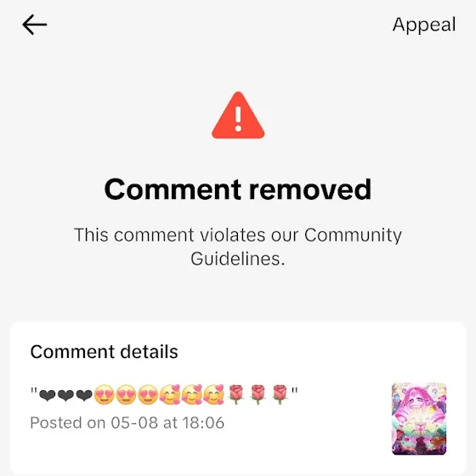
Task: Click the middle black heart emoji
Action: point(65,395)
